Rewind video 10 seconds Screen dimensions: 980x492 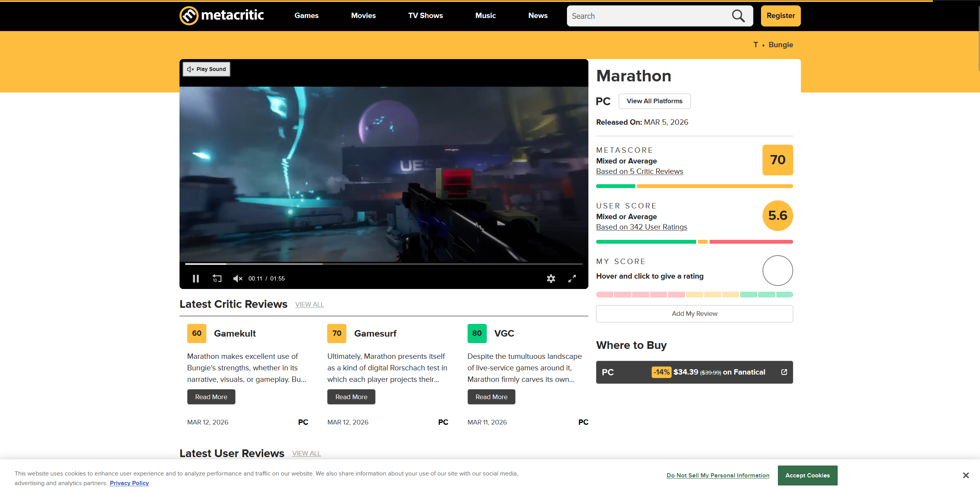point(217,279)
